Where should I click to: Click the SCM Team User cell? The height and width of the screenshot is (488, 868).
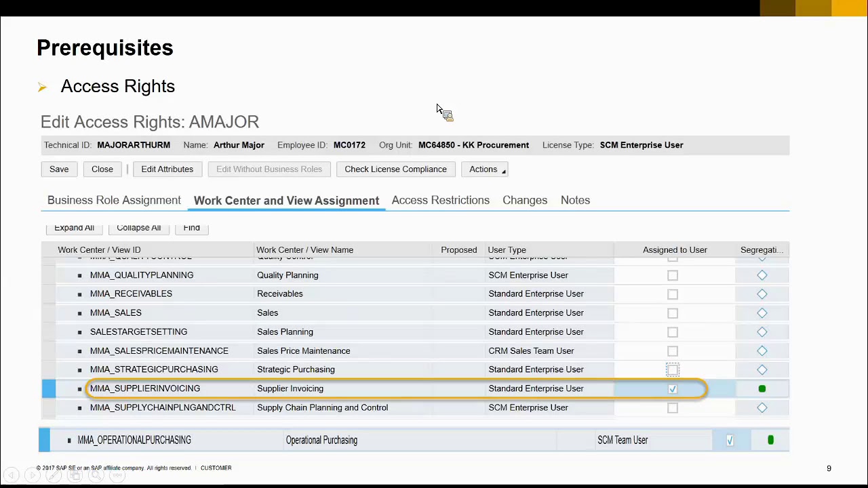click(x=623, y=441)
